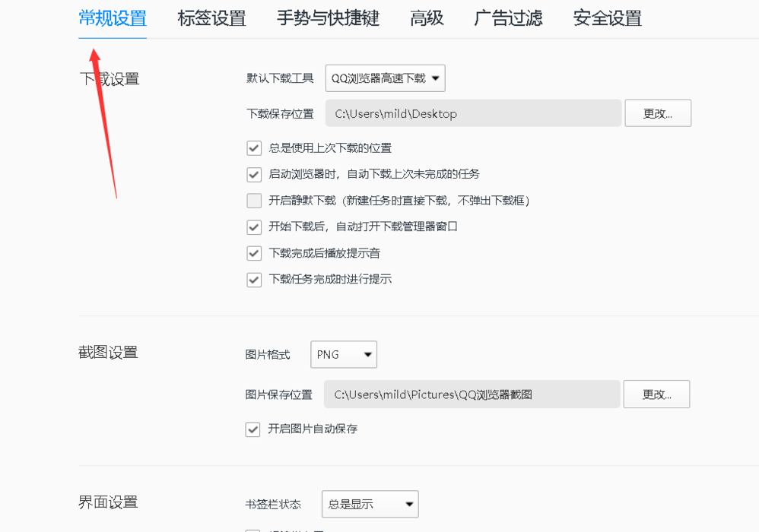Select the currently active 常规设置 tab

click(x=112, y=18)
